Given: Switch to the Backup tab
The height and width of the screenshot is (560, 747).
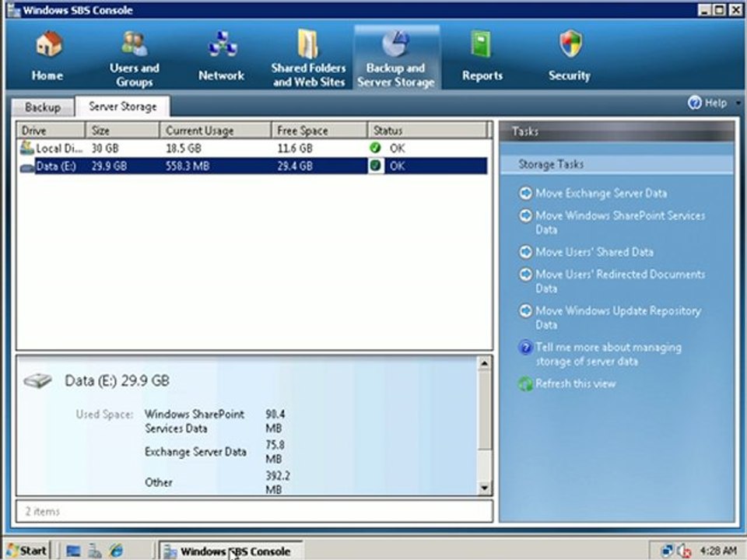Looking at the screenshot, I should click(x=43, y=107).
